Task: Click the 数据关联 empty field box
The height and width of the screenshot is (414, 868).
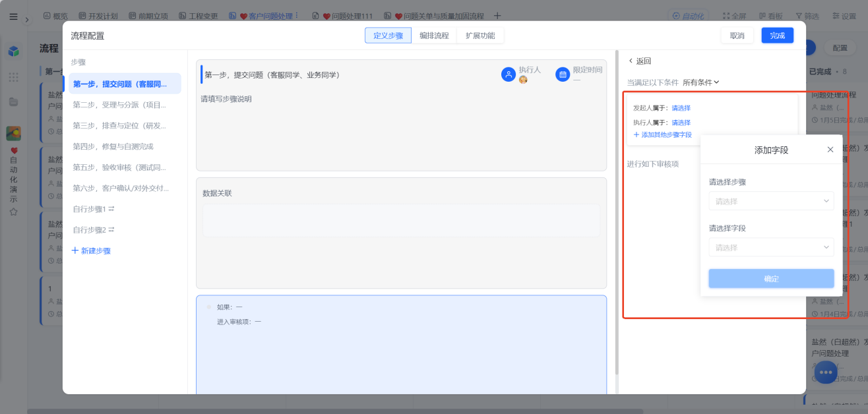Action: pyautogui.click(x=401, y=220)
